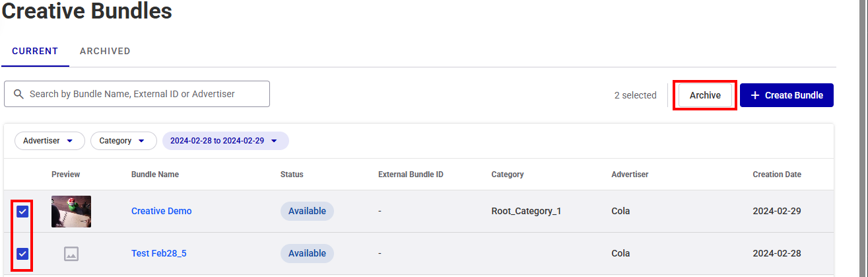The image size is (868, 277).
Task: Click the Bundle Name column header
Action: click(155, 175)
